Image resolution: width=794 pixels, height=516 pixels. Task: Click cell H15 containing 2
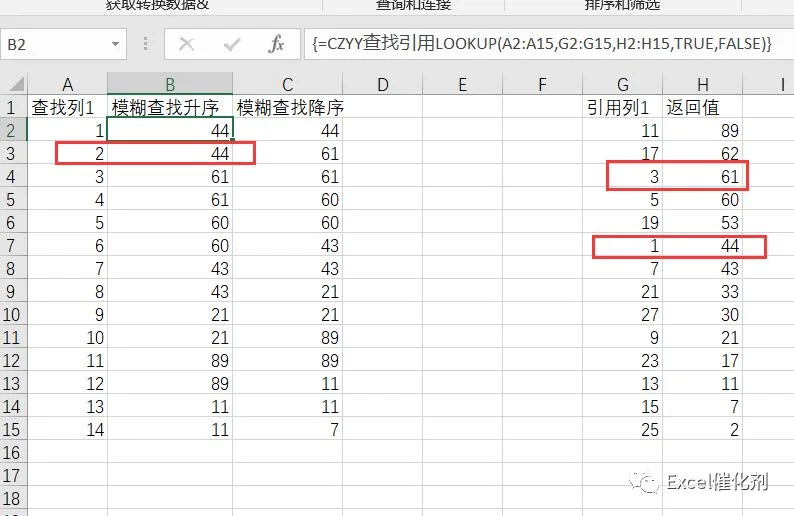pos(702,429)
